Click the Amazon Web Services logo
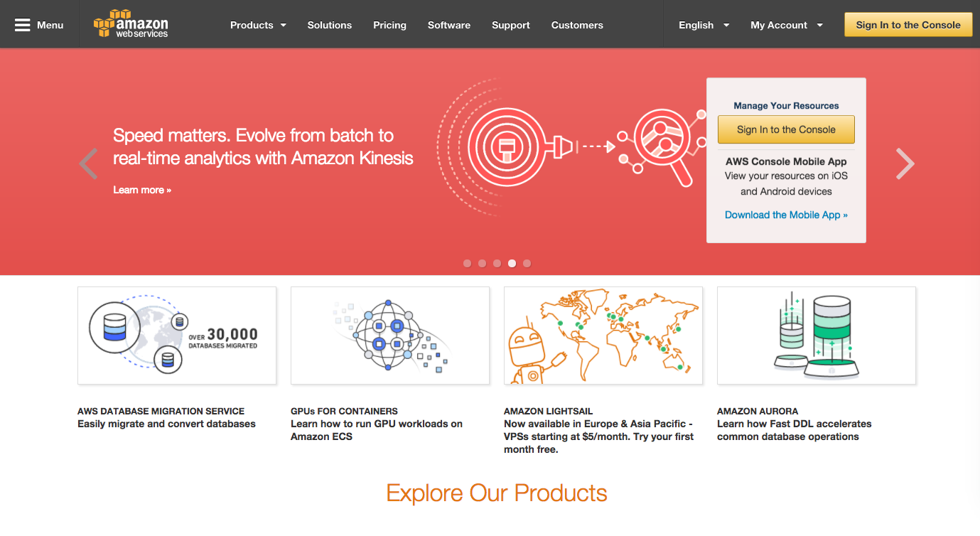 pos(131,23)
